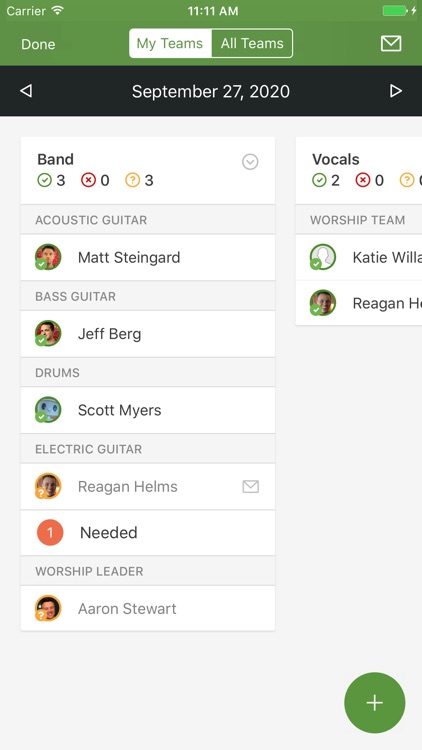Tap envelope icon next to Reagan Helms
The width and height of the screenshot is (422, 750).
(x=251, y=486)
